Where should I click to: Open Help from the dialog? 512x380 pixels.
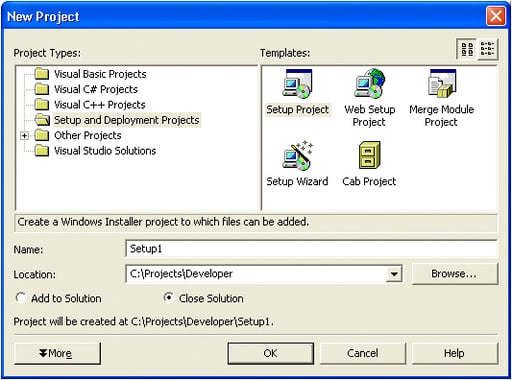(455, 353)
